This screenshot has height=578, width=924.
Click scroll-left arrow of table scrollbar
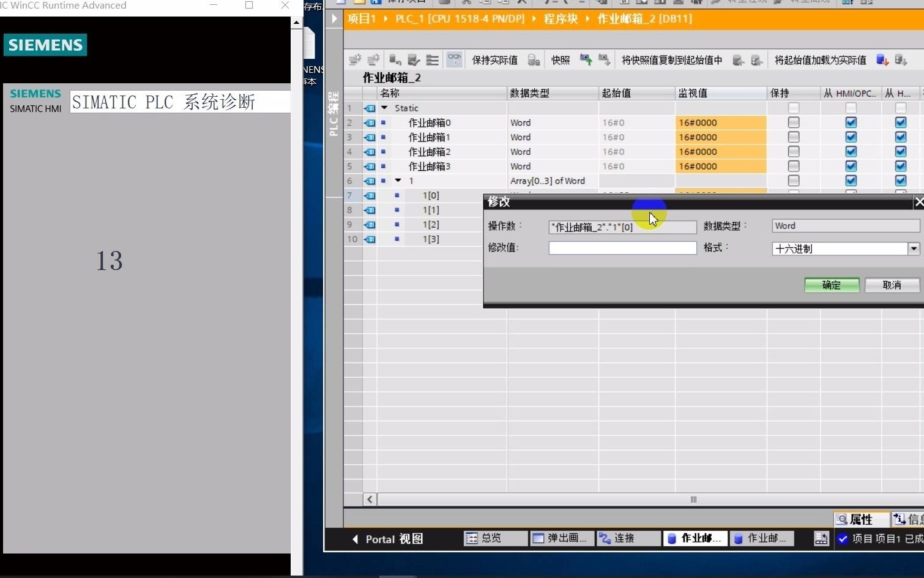(x=370, y=500)
